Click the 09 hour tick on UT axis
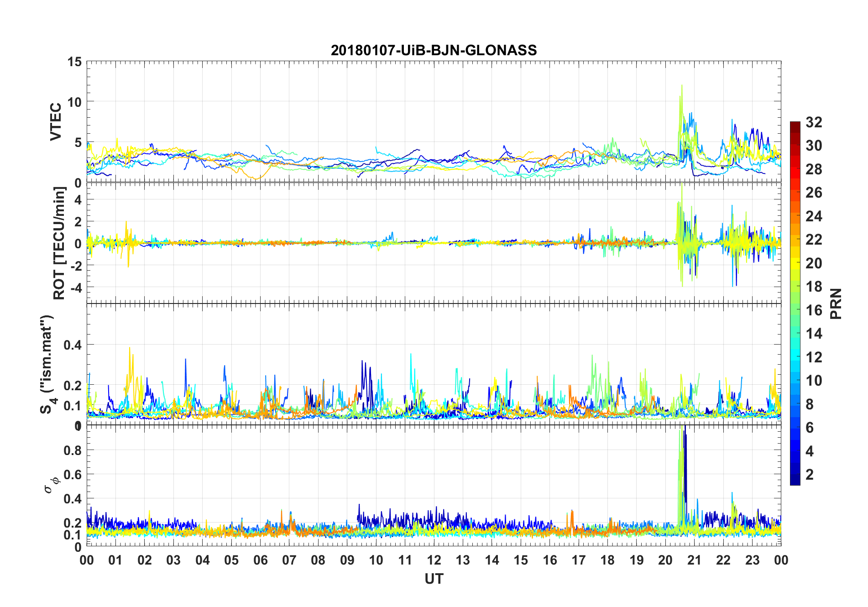 point(347,560)
